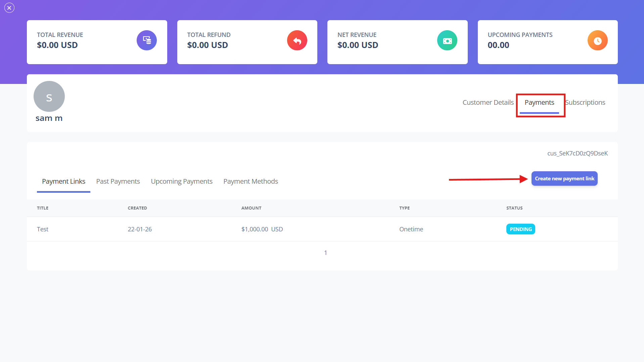The image size is (644, 362).
Task: Click the green Net Revenue cash icon
Action: [x=447, y=40]
